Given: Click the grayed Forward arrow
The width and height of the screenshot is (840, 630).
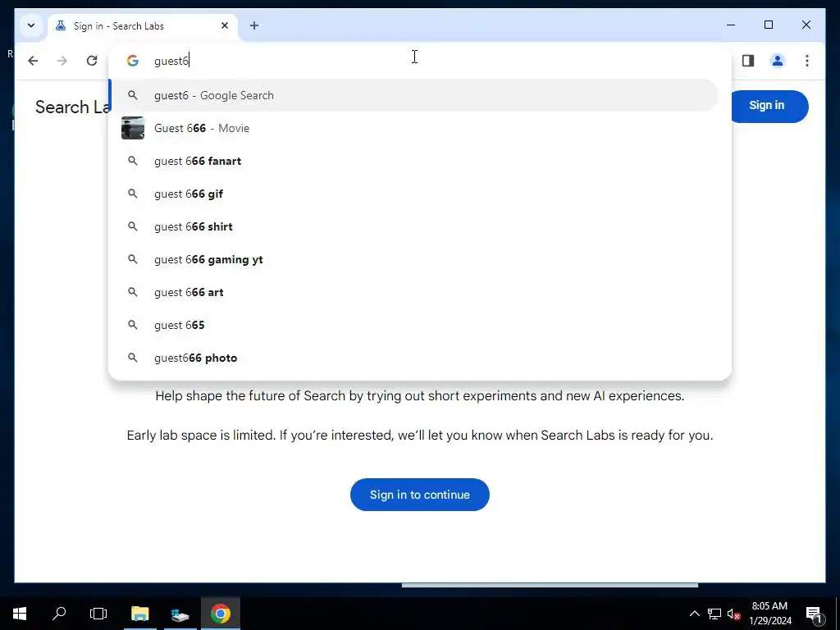Looking at the screenshot, I should 62,61.
